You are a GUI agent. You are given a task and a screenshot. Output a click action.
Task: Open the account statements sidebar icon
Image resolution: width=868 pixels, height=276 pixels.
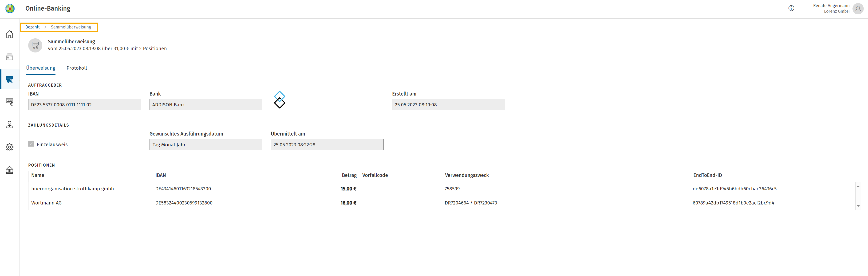pyautogui.click(x=9, y=57)
